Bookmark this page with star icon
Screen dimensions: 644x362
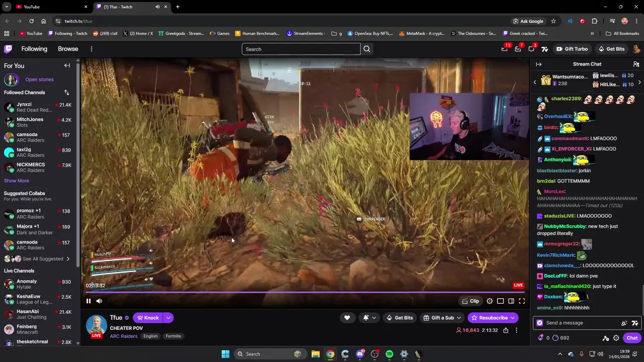tap(553, 21)
